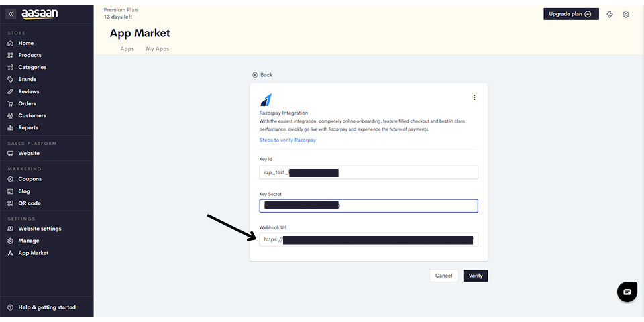Click the Upgrade plan button

coord(570,14)
